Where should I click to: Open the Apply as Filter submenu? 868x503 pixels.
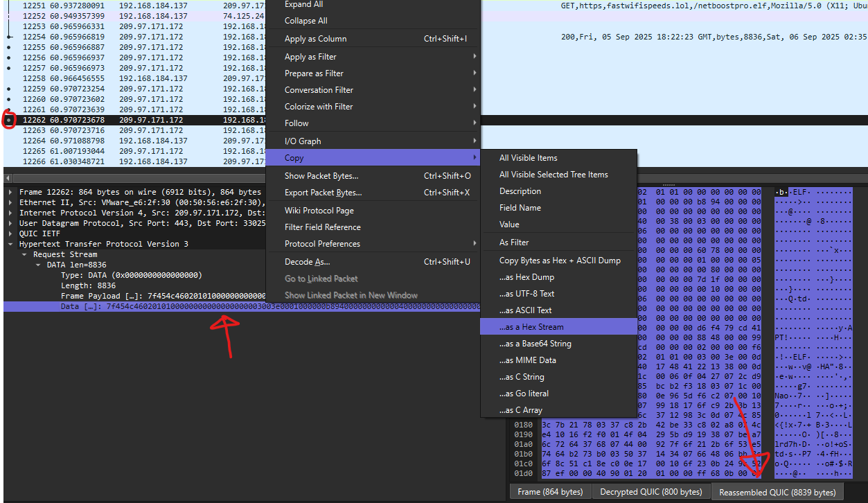[373, 57]
